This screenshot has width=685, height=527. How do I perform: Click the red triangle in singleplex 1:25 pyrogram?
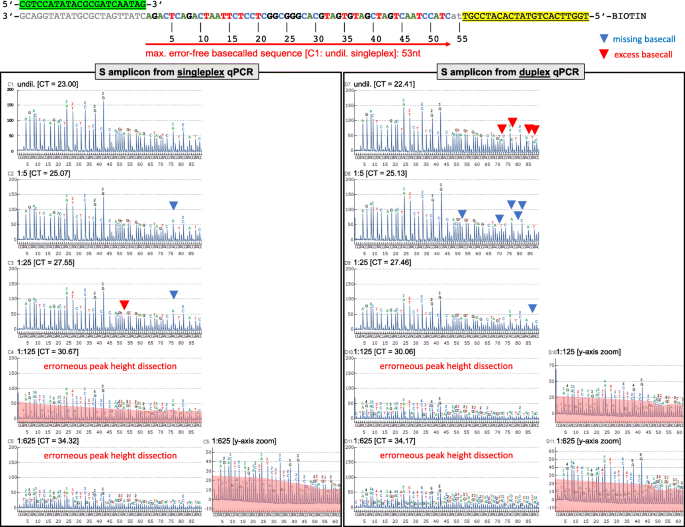pyautogui.click(x=124, y=305)
